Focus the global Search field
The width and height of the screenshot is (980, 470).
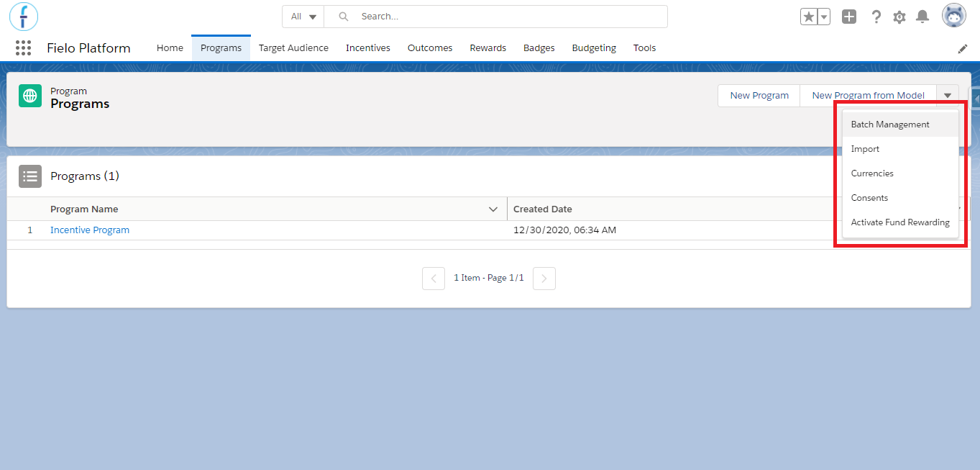(x=496, y=17)
